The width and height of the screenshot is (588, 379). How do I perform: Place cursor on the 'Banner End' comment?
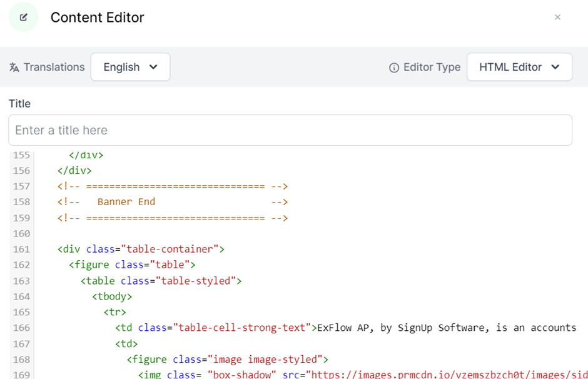(x=126, y=202)
